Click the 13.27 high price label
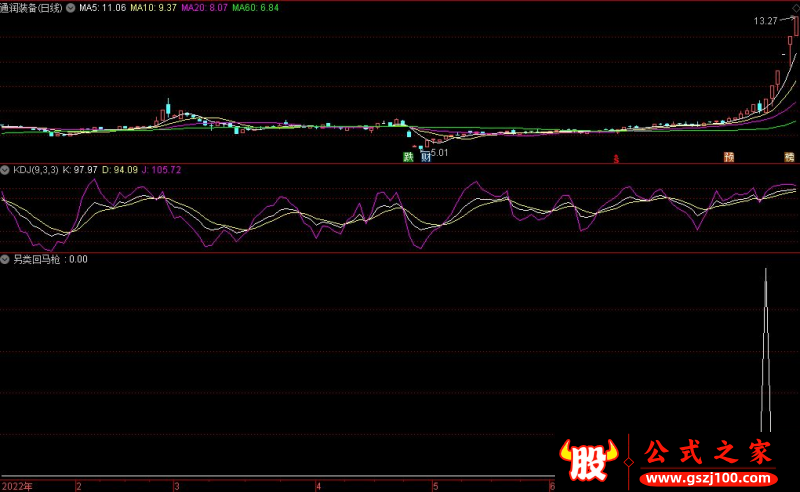 pyautogui.click(x=765, y=21)
